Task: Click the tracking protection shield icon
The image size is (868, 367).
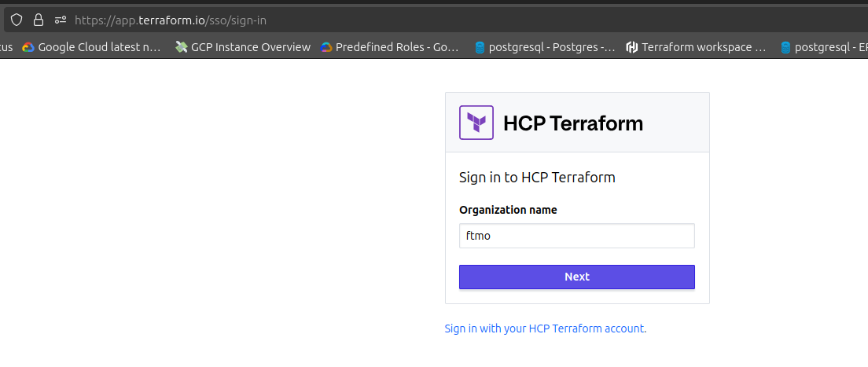Action: coord(16,20)
